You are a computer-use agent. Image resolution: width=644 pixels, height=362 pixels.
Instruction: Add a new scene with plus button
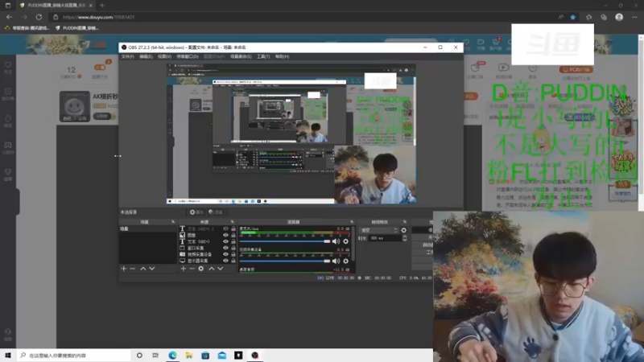coord(124,269)
